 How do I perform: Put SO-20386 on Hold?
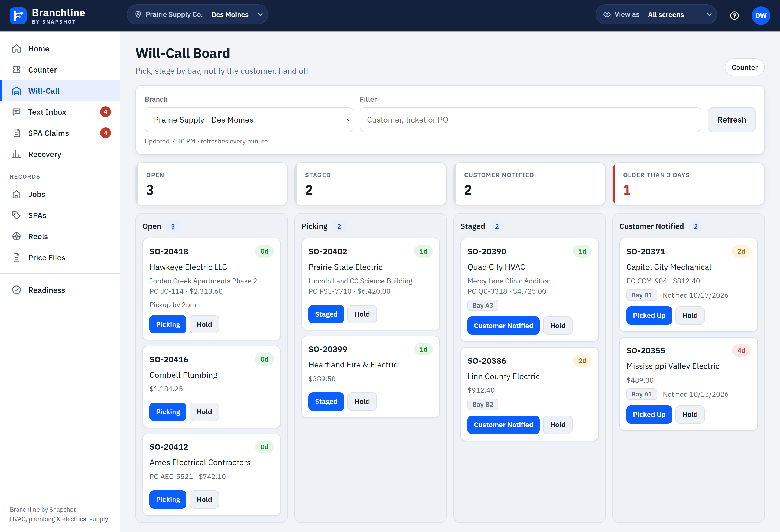557,425
